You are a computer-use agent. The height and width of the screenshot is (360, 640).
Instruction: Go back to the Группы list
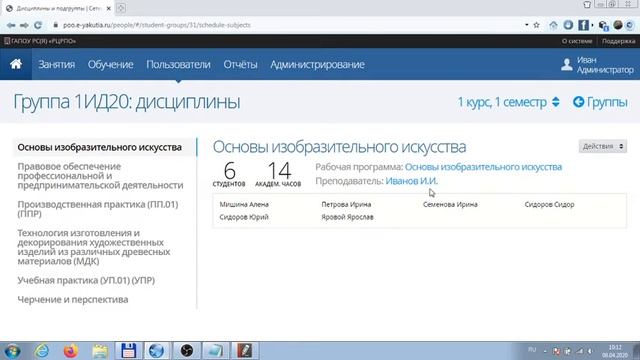(x=607, y=102)
